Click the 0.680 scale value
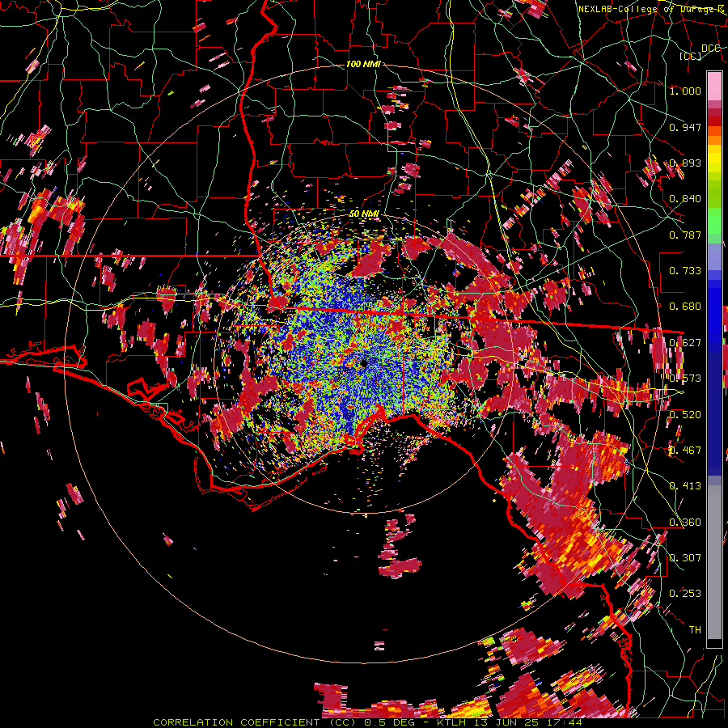Image resolution: width=728 pixels, height=728 pixels. pos(685,307)
